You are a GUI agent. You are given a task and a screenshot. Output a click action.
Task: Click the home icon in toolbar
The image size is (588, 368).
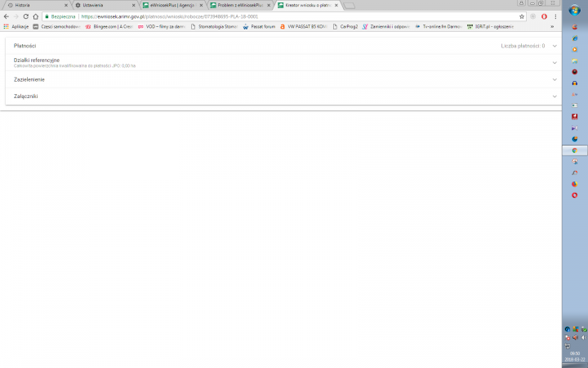35,16
